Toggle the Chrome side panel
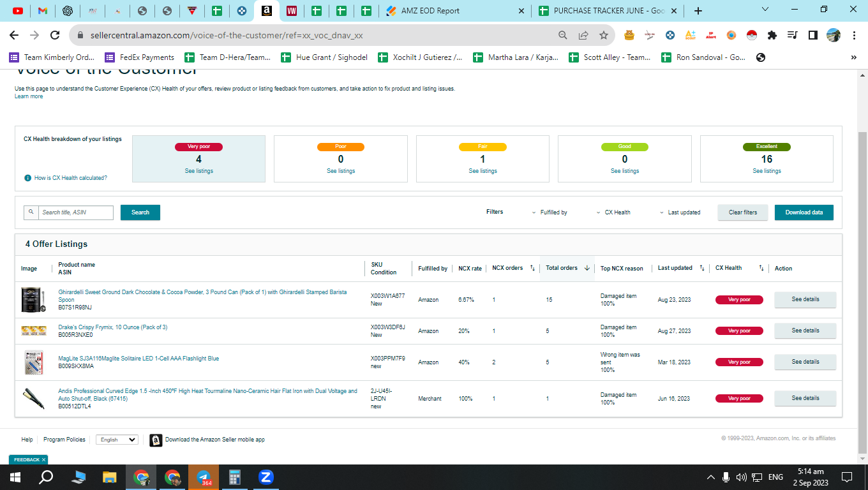868x490 pixels. click(x=812, y=35)
